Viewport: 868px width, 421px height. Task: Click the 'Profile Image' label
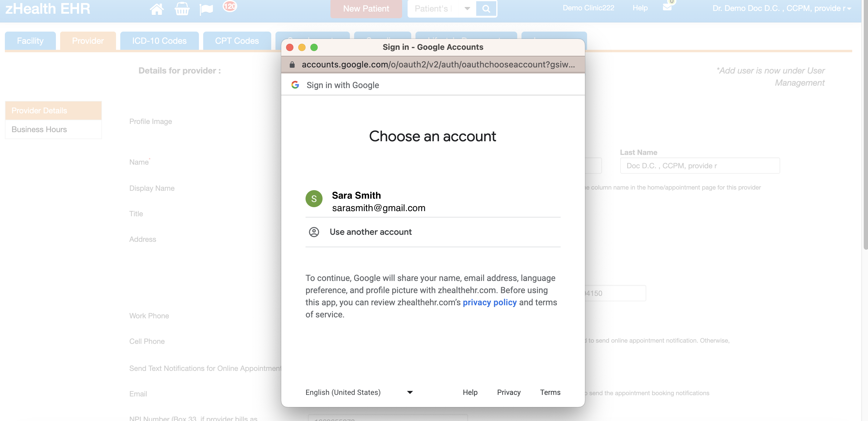pos(151,122)
